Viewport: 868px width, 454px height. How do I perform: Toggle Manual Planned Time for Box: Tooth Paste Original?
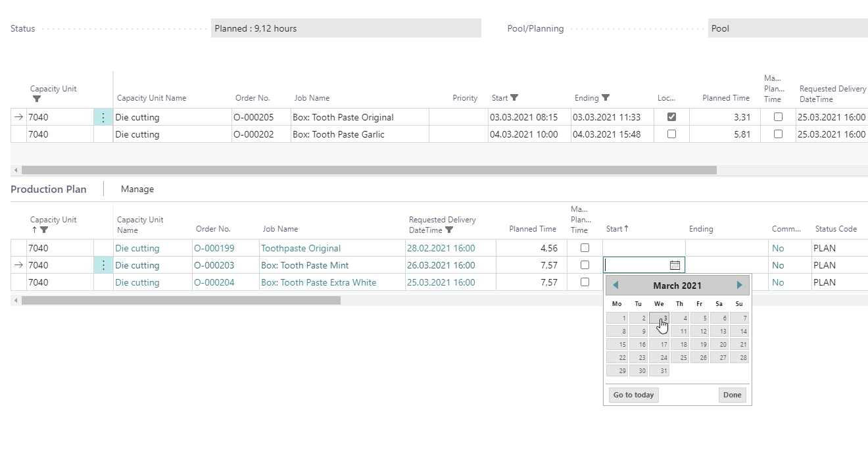tap(778, 116)
